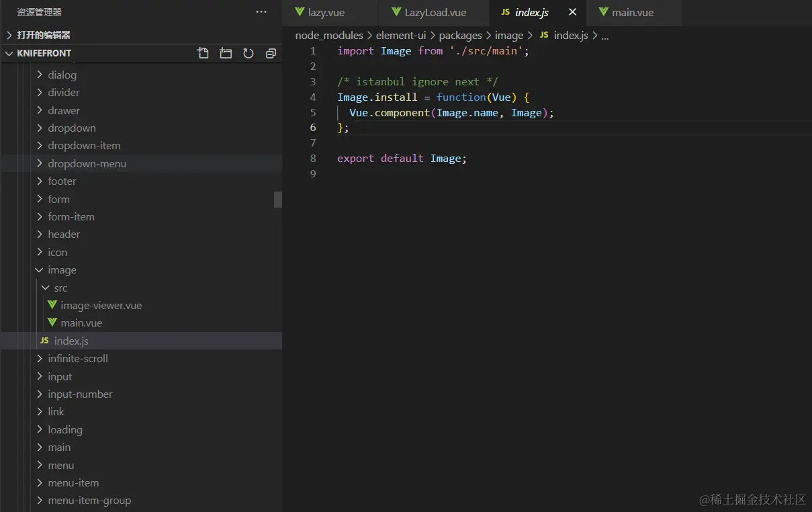Click the 资源管理器 explorer title
The height and width of the screenshot is (512, 812).
coord(39,12)
